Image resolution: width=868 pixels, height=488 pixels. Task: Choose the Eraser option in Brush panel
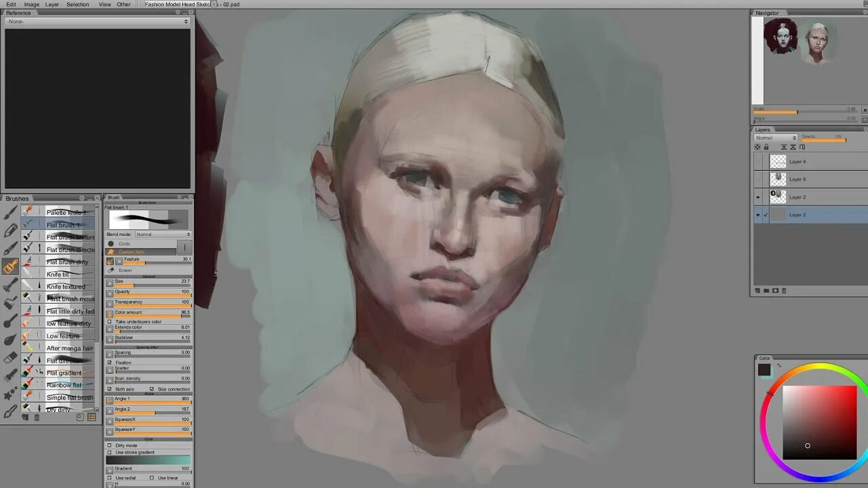pyautogui.click(x=125, y=270)
